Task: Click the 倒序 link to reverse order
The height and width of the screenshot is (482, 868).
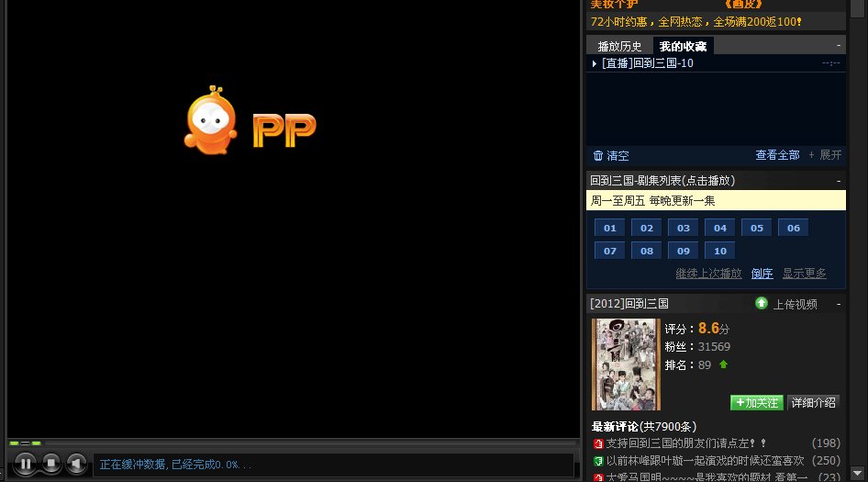Action: 762,274
